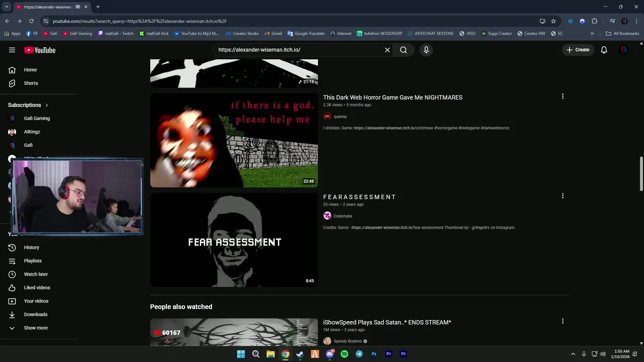Open the Speedy Boykins channel link

(348, 341)
